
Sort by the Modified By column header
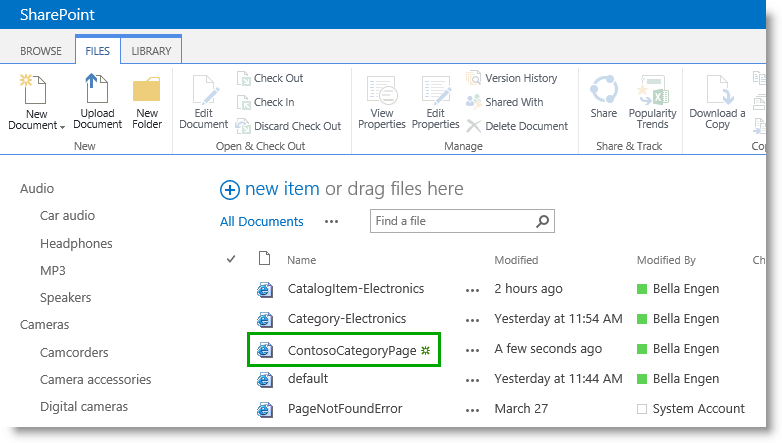[x=666, y=260]
